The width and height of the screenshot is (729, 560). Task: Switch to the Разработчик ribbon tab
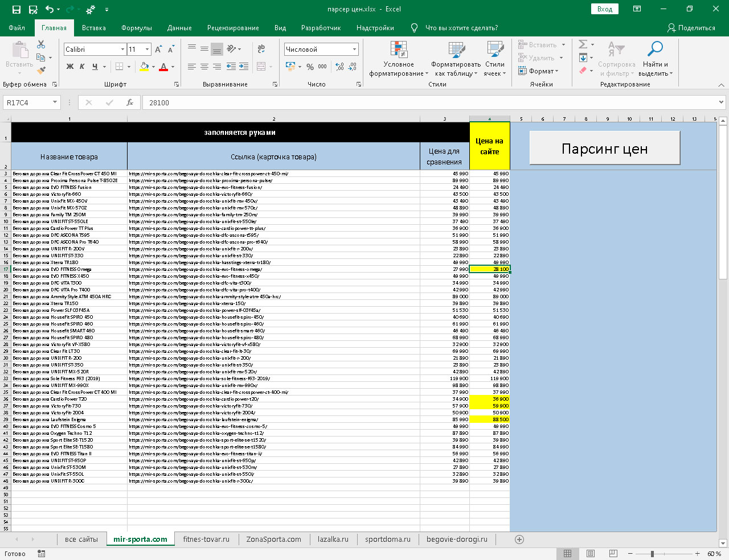click(x=321, y=28)
